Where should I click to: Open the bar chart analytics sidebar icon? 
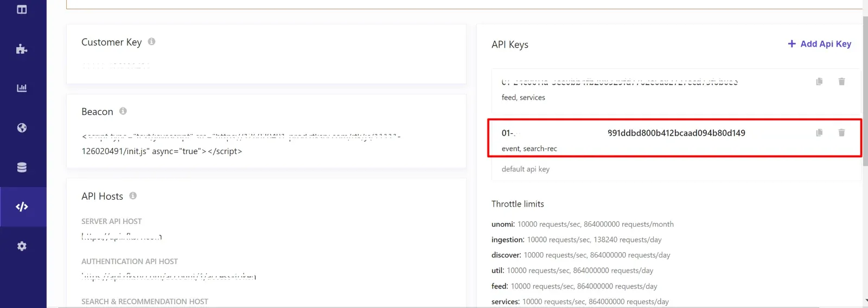pos(22,88)
